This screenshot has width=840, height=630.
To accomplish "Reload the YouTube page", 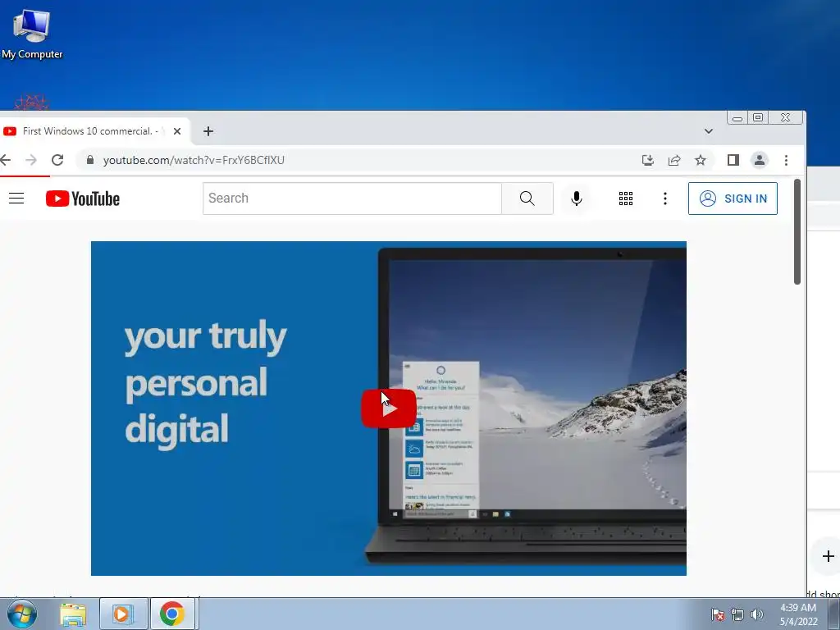I will [57, 160].
